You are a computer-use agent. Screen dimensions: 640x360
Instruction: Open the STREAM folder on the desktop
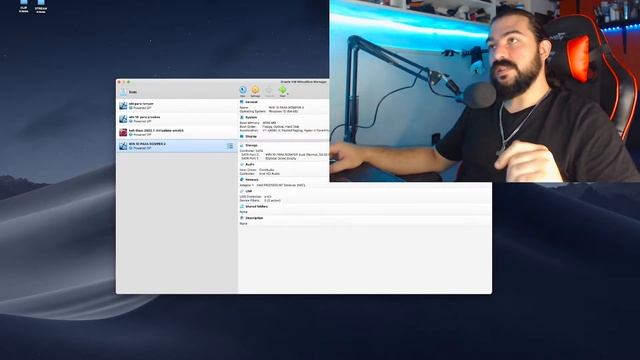coord(41,6)
